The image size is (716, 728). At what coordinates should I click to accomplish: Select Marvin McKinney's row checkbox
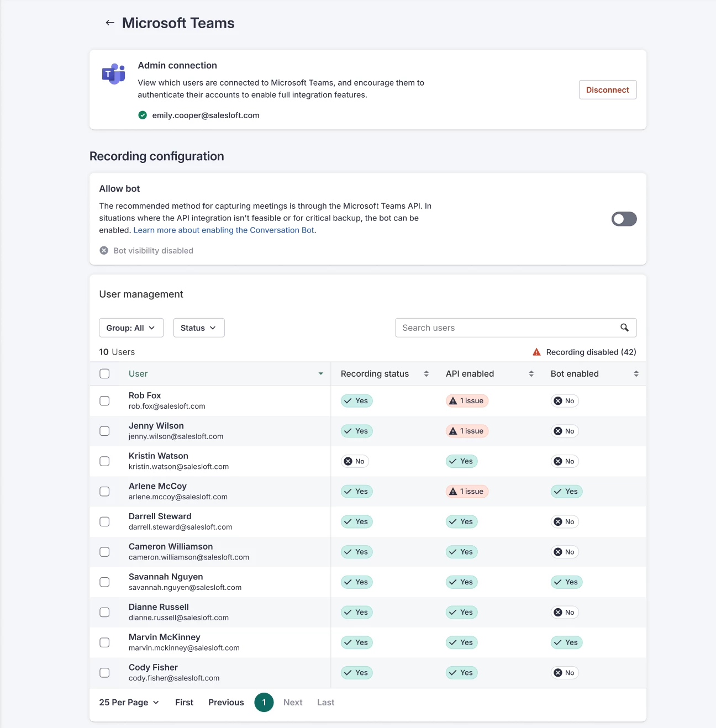tap(104, 642)
